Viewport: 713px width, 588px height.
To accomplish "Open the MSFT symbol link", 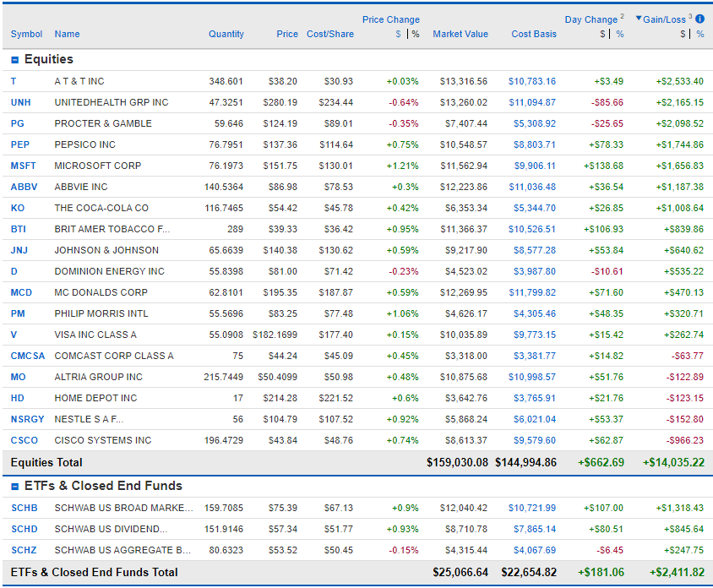I will (23, 166).
